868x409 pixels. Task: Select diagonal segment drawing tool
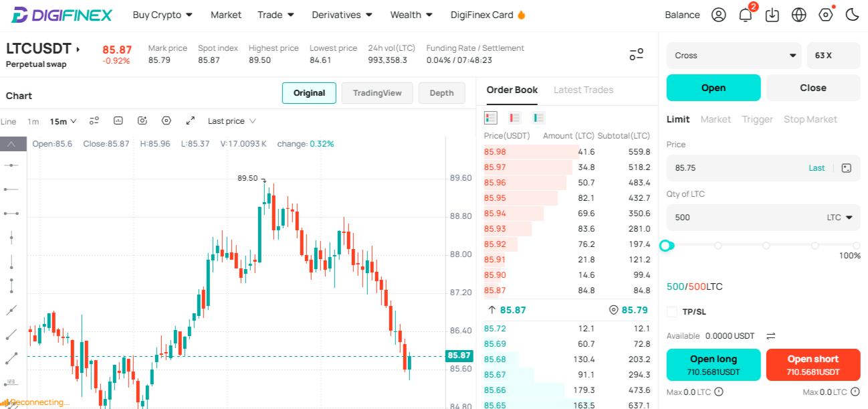coord(11,358)
